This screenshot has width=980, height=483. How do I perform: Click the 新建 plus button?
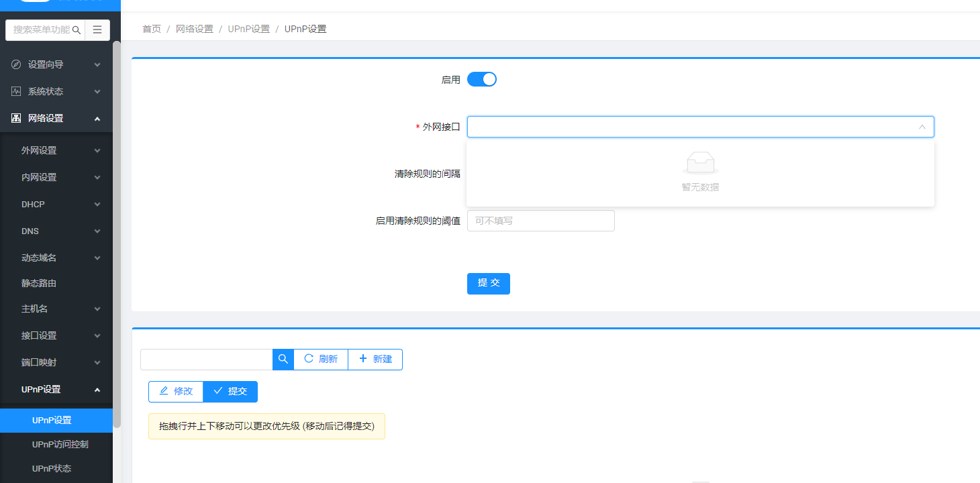tap(375, 359)
